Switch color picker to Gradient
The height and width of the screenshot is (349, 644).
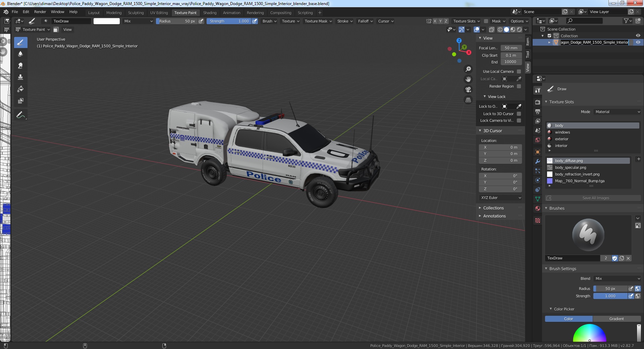pyautogui.click(x=616, y=319)
